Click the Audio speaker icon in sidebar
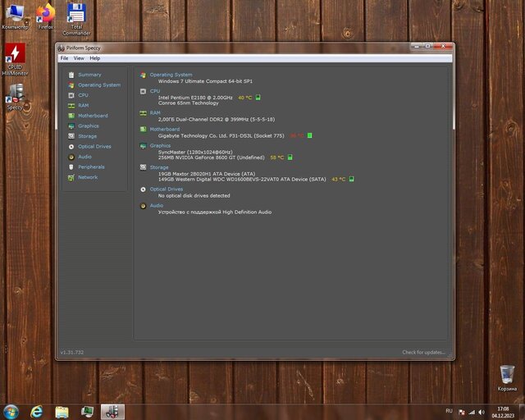The height and width of the screenshot is (420, 525). (71, 157)
